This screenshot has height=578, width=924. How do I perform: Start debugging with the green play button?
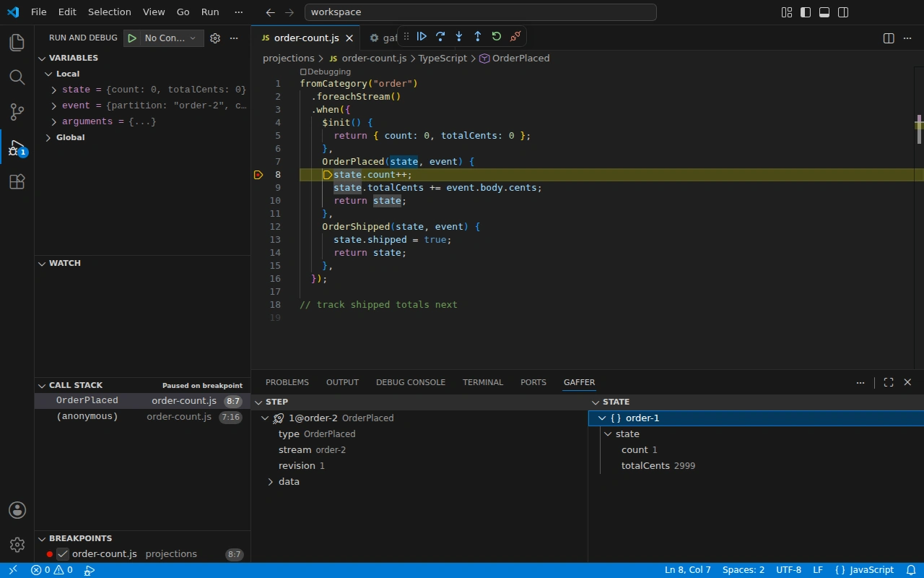point(132,38)
